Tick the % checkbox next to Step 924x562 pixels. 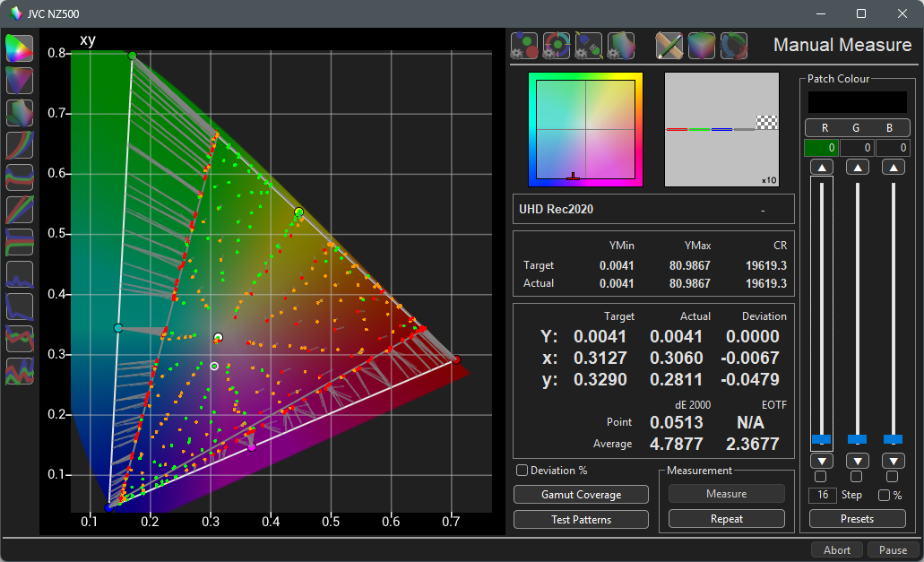click(885, 495)
